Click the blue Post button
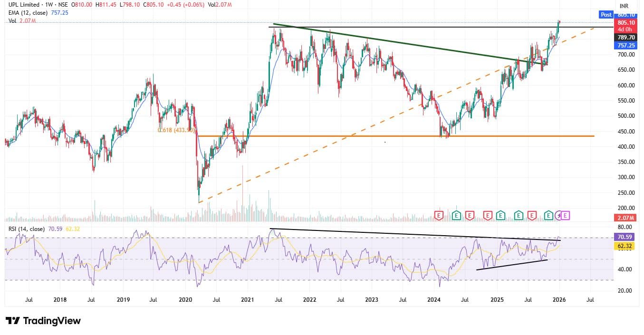Screen dimensions: 644x335 (606, 15)
